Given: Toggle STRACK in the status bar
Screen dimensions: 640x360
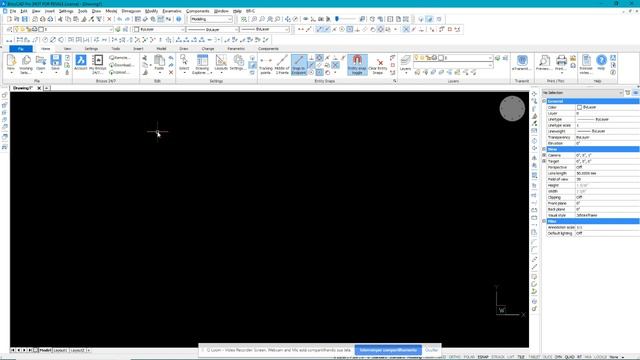Looking at the screenshot, I should (x=498, y=357).
